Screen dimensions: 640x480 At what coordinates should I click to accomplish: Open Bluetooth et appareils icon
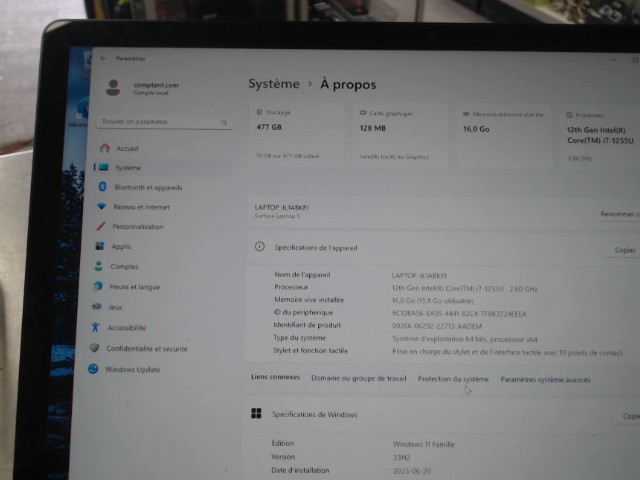[x=103, y=187]
